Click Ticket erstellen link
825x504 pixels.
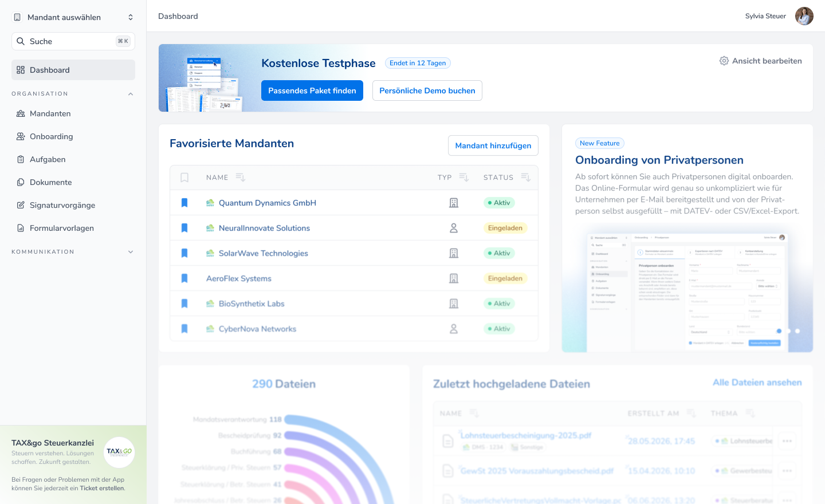coord(102,489)
